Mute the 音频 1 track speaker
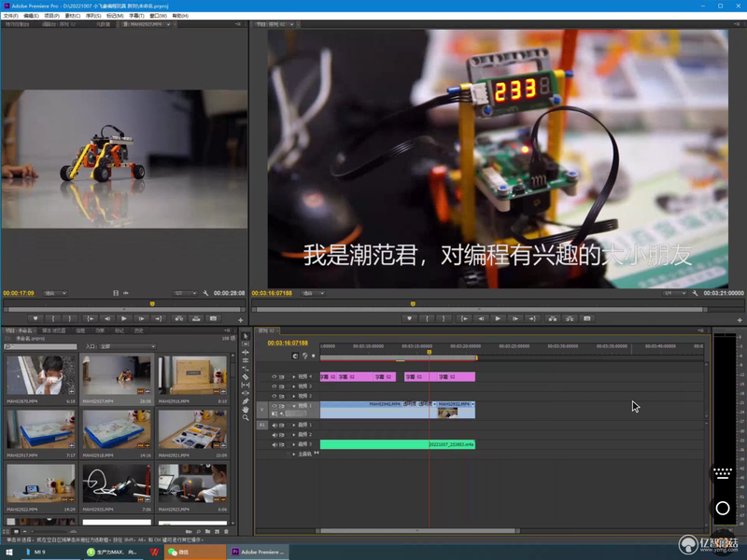 274,426
